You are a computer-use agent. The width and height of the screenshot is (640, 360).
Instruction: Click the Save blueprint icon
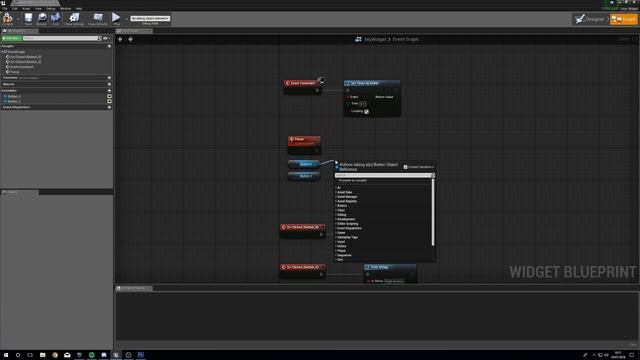[28, 18]
